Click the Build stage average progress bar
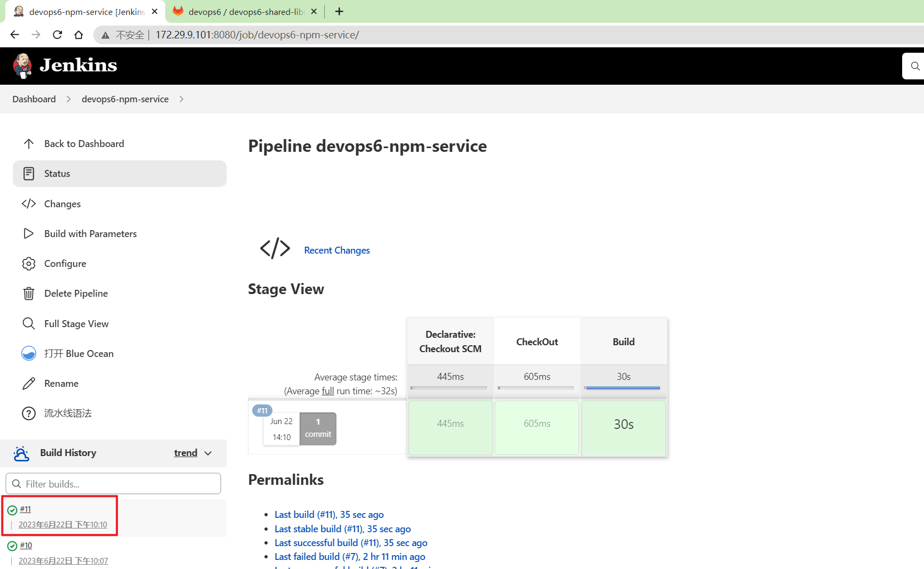 point(622,388)
